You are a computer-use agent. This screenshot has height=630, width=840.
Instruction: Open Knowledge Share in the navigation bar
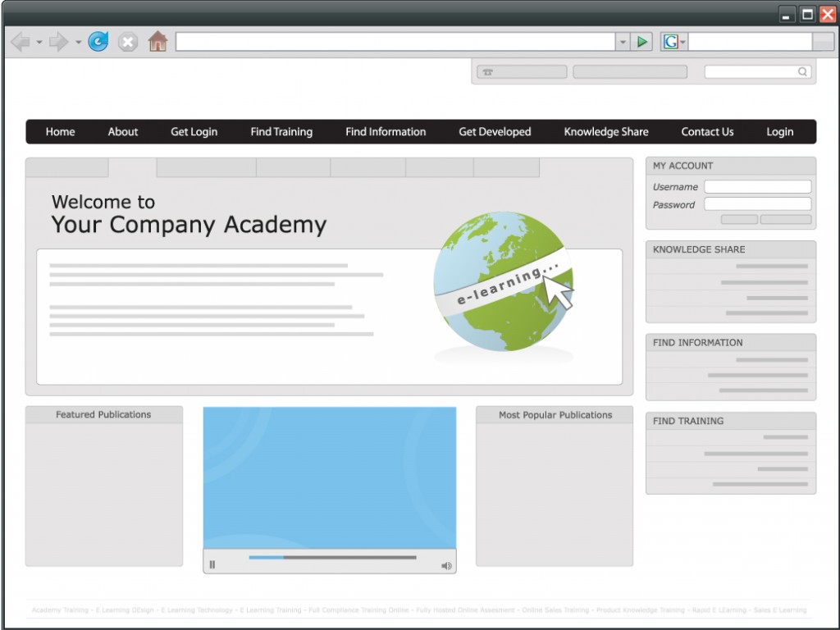pos(606,132)
